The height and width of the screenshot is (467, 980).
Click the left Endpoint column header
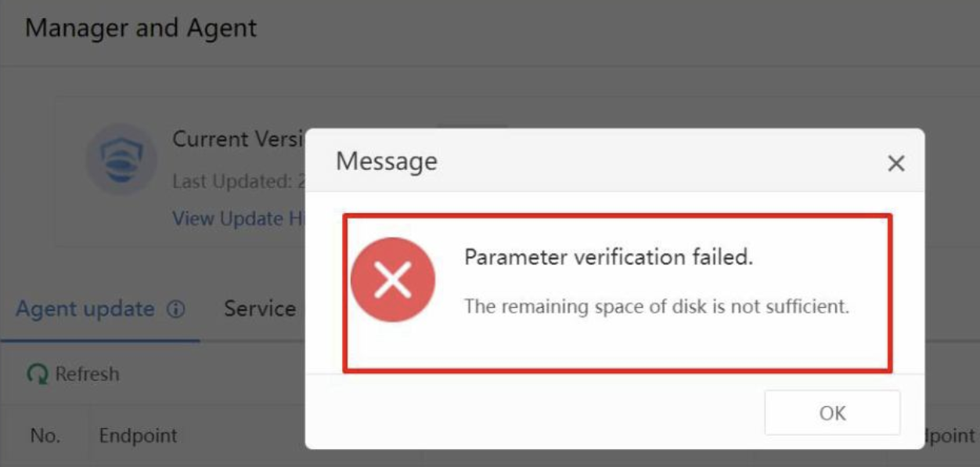(138, 436)
